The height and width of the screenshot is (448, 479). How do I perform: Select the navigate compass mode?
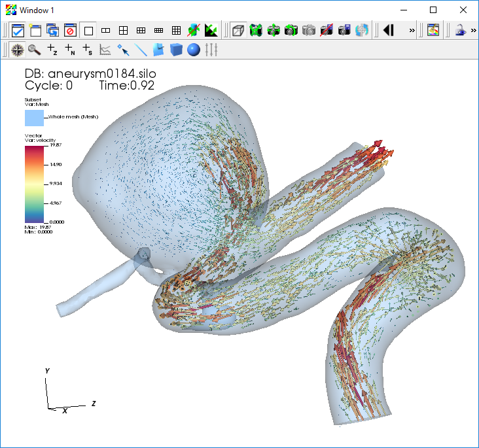[x=18, y=50]
